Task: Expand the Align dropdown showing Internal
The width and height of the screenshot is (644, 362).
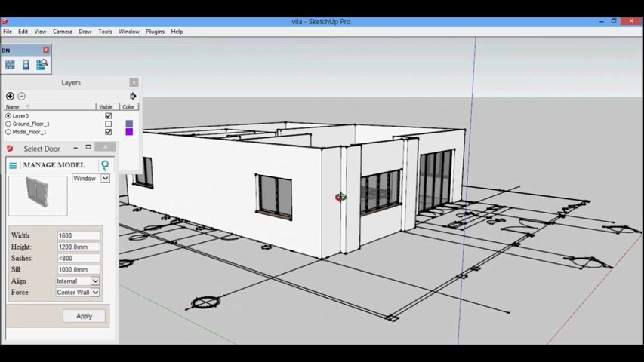Action: click(95, 281)
